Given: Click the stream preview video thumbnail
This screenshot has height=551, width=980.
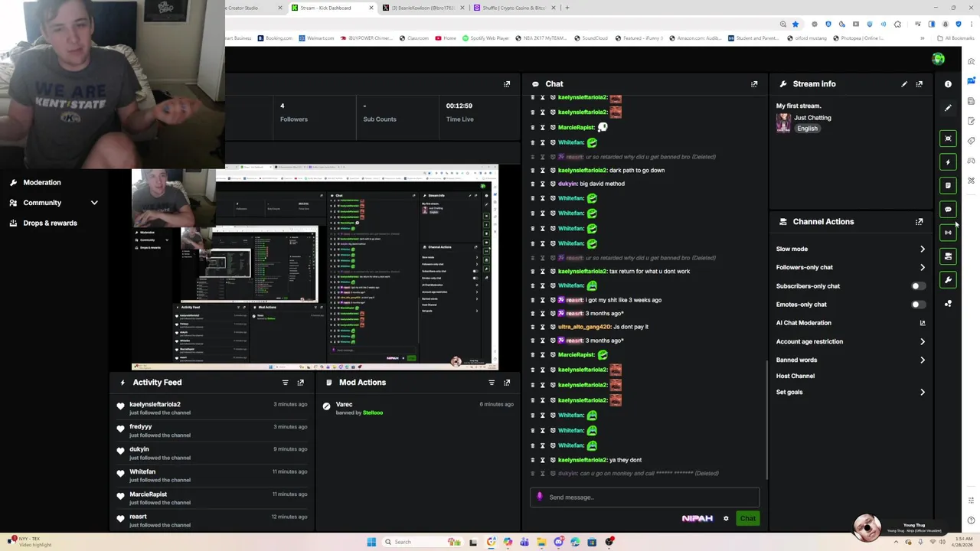Looking at the screenshot, I should (x=315, y=268).
